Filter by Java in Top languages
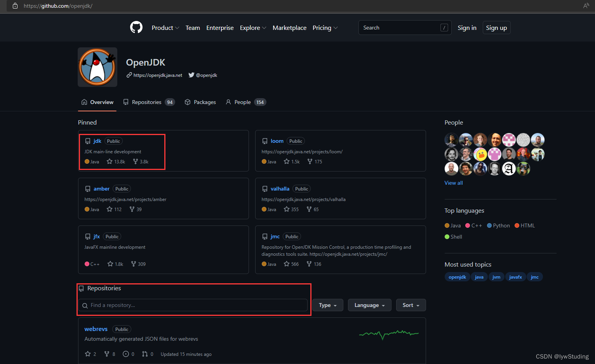Viewport: 595px width, 364px height. coord(453,225)
